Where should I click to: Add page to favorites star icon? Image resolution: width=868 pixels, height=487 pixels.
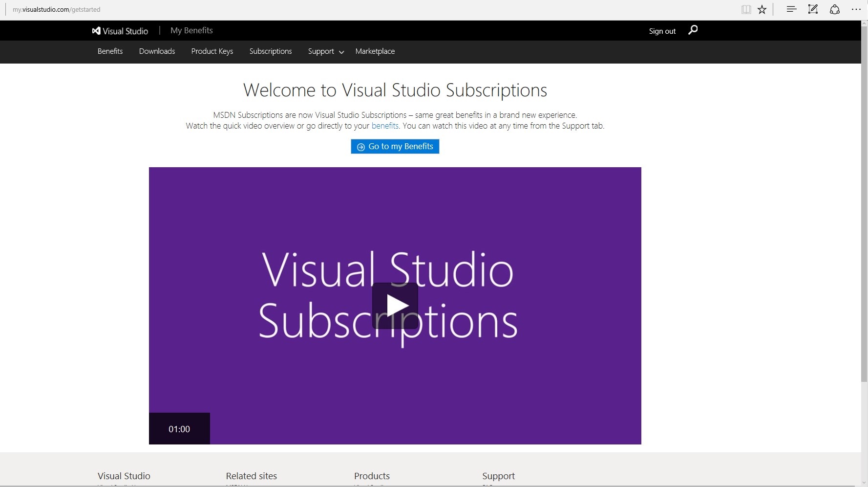tap(762, 9)
